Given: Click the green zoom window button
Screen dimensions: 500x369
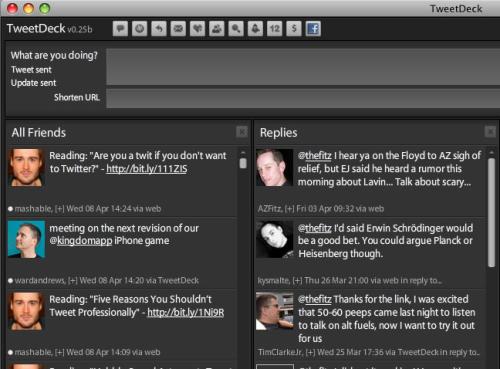Looking at the screenshot, I should [45, 8].
